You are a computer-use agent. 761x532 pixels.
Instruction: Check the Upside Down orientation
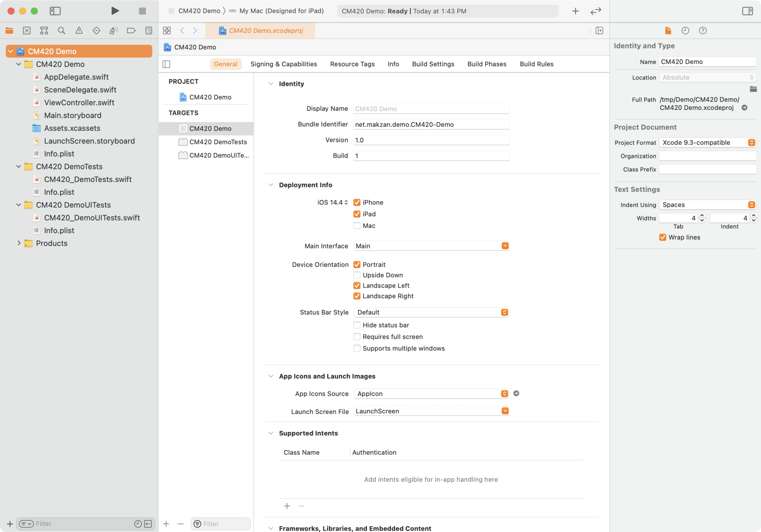point(357,275)
